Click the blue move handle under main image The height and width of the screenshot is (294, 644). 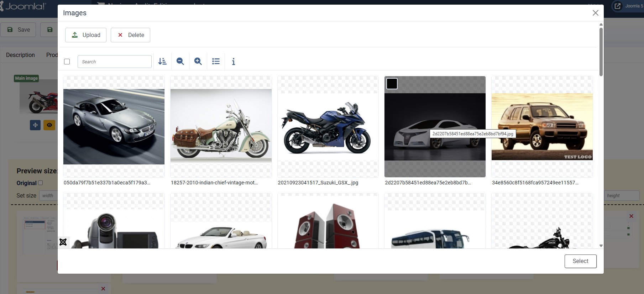35,125
